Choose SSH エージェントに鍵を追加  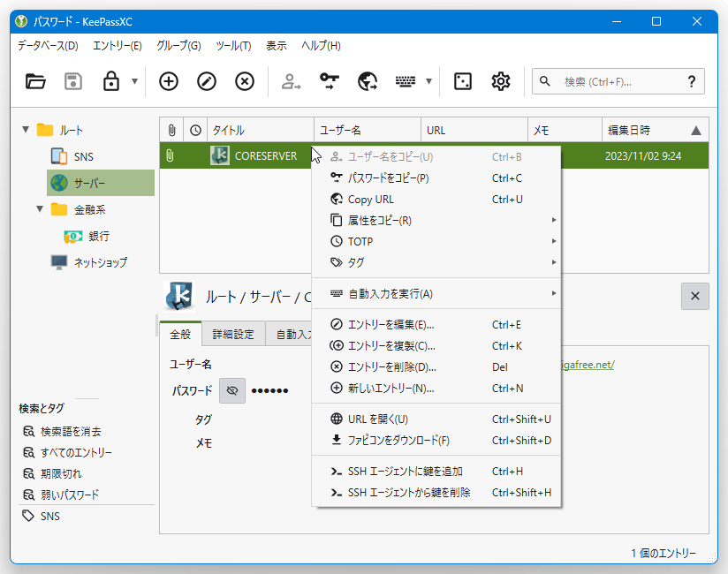[x=436, y=472]
